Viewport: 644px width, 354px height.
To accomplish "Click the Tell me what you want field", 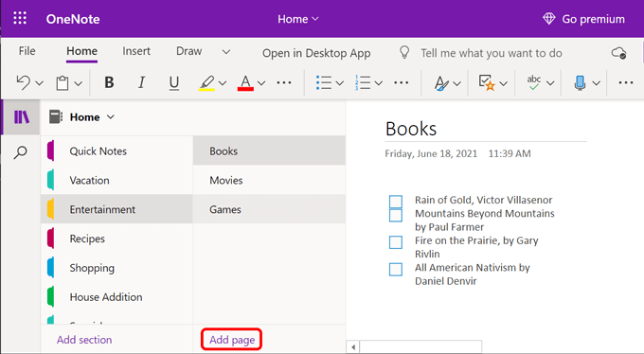I will tap(492, 53).
